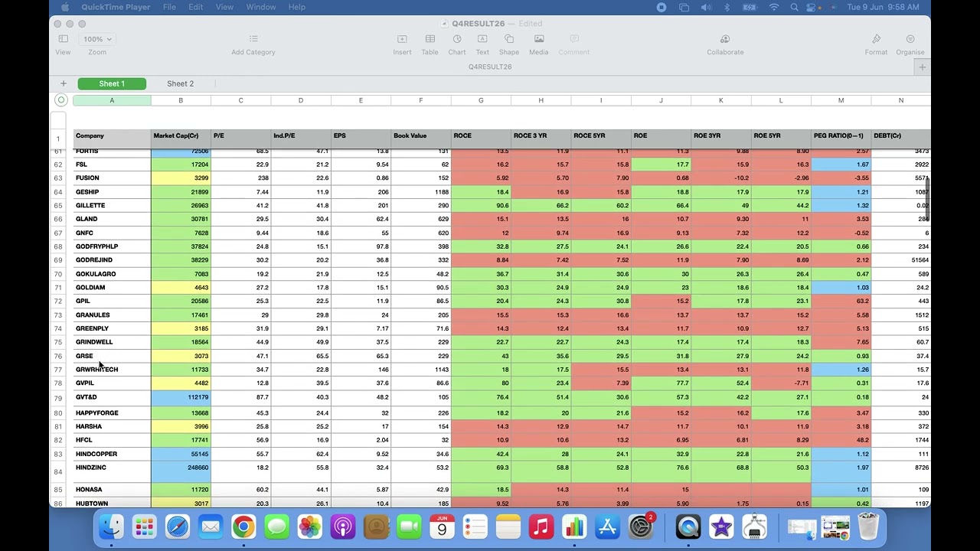This screenshot has height=551, width=980.
Task: Select column M header
Action: (x=841, y=100)
